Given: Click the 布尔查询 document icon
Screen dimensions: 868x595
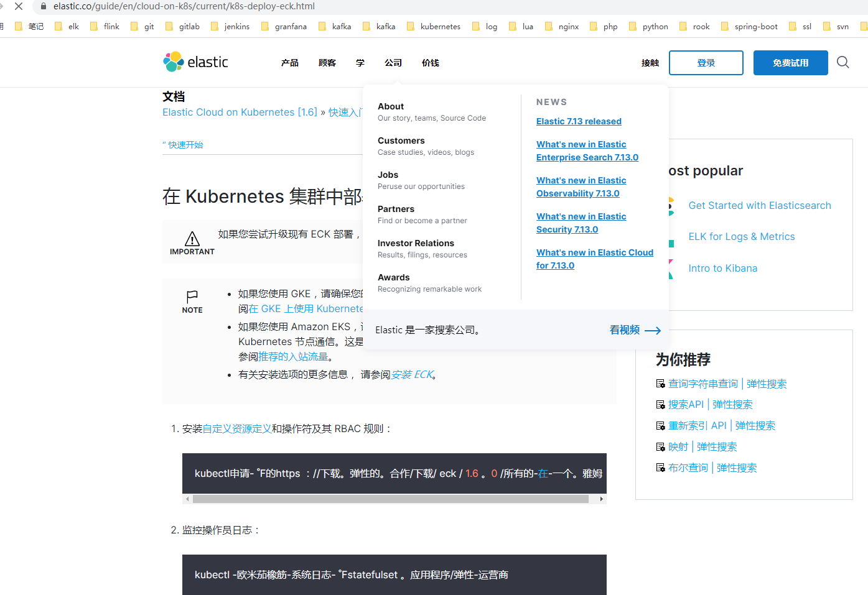Looking at the screenshot, I should point(660,468).
